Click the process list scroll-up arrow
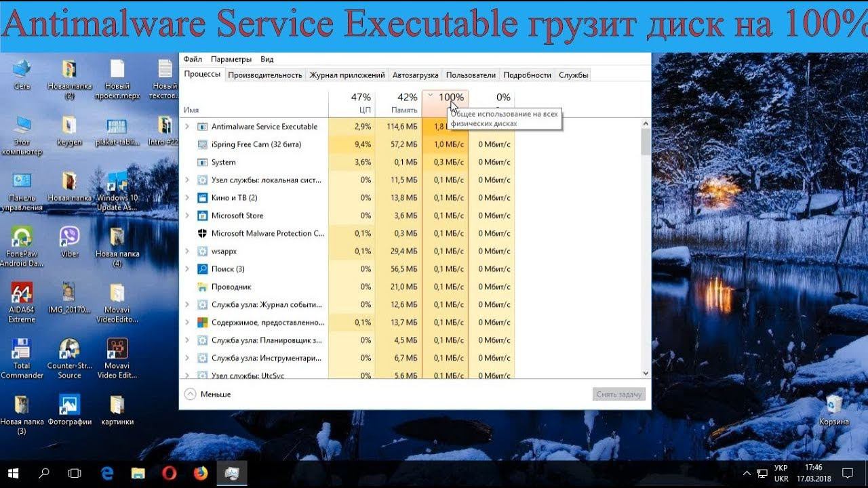 coord(646,124)
